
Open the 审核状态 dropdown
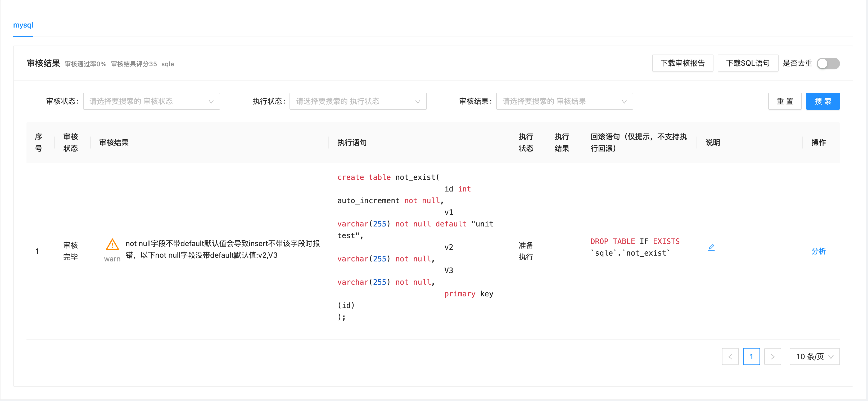coord(151,101)
